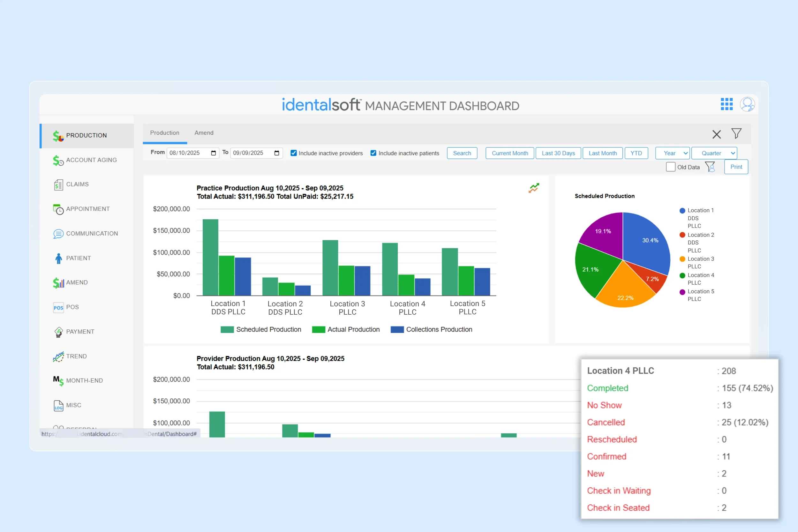This screenshot has height=532, width=798.
Task: Open the Month-End M$ icon
Action: (x=58, y=381)
